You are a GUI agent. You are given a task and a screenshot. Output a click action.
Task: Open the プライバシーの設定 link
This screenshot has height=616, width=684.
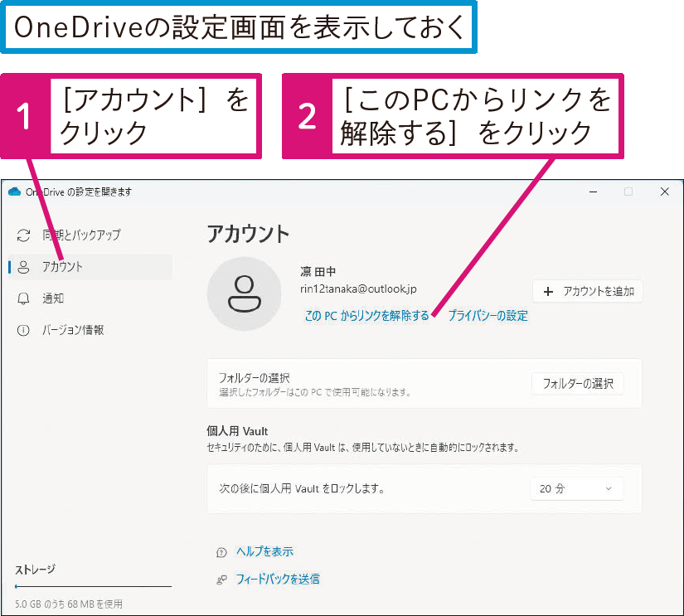(488, 316)
